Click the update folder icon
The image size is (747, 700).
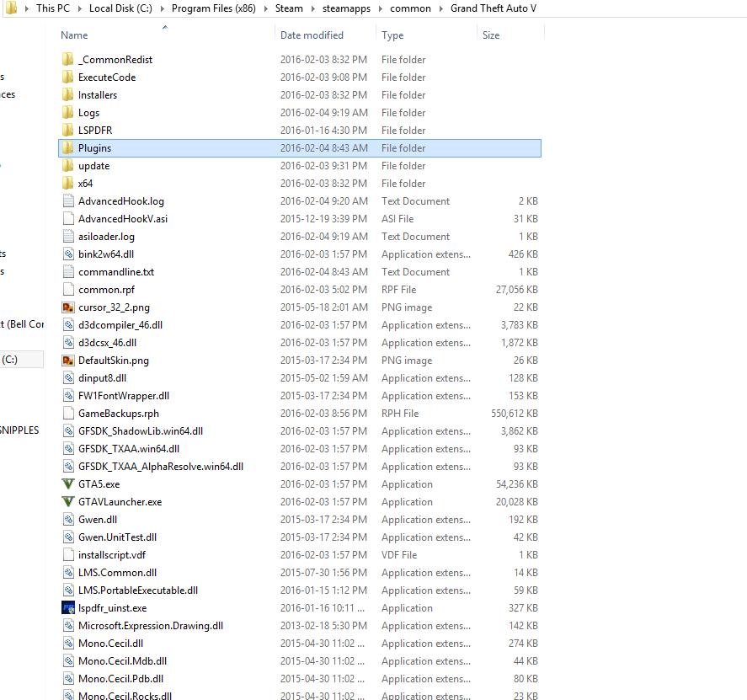[67, 166]
